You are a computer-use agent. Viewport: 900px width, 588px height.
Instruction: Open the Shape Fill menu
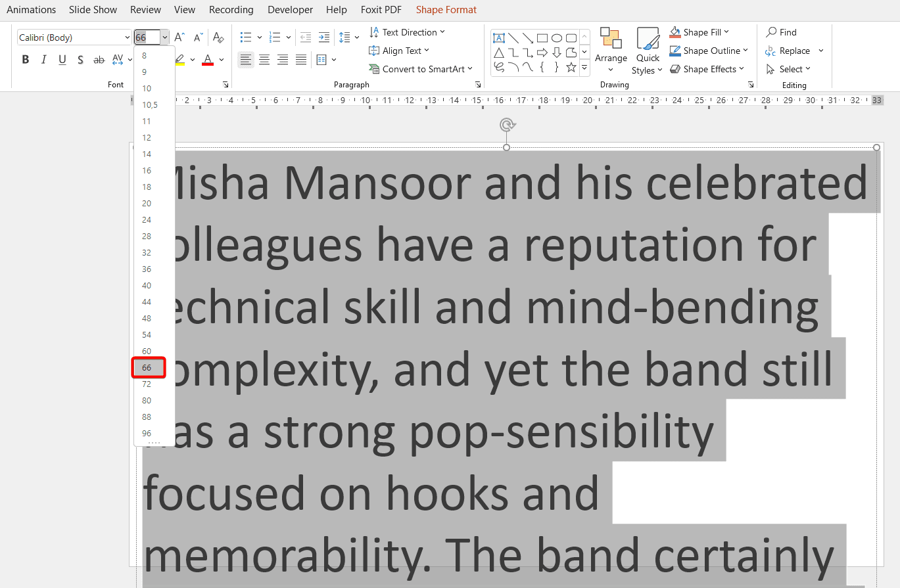coord(699,32)
